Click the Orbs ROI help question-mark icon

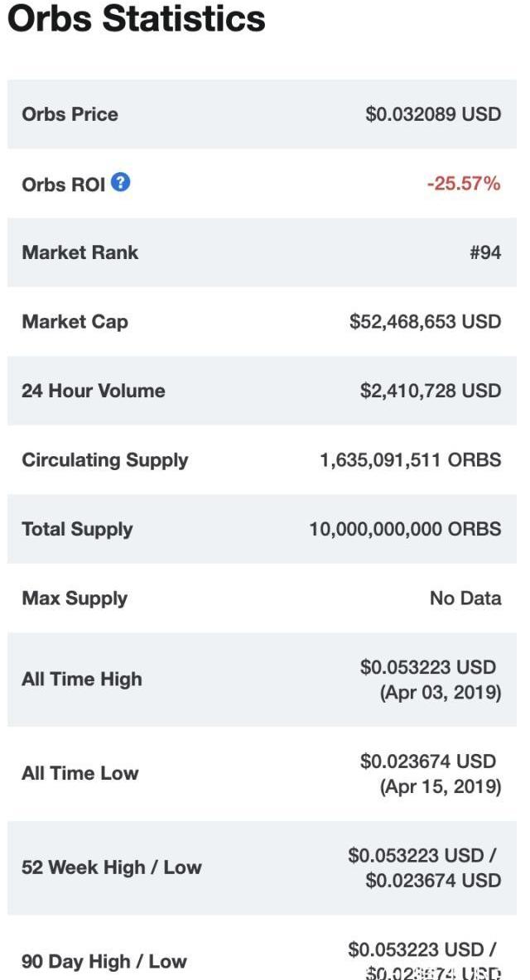(x=121, y=182)
